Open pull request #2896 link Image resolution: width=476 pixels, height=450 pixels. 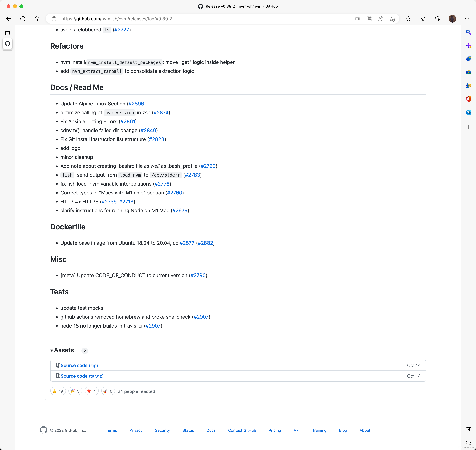(136, 104)
